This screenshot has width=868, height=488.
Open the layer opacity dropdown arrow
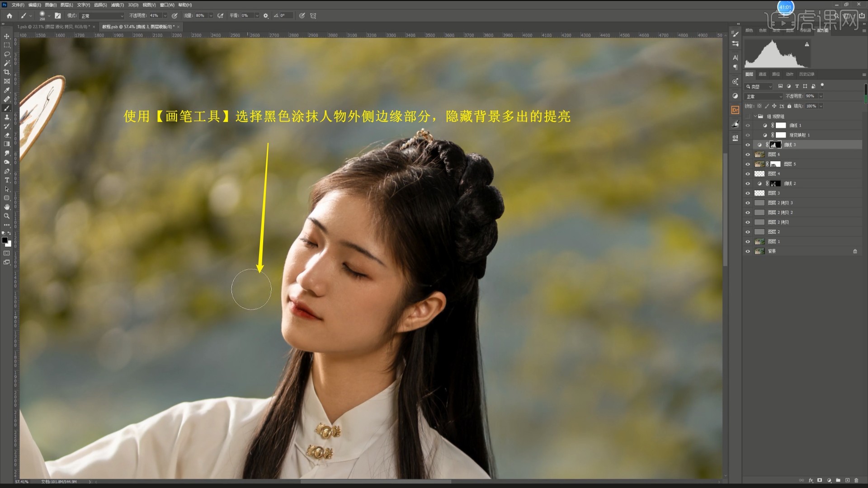point(821,96)
